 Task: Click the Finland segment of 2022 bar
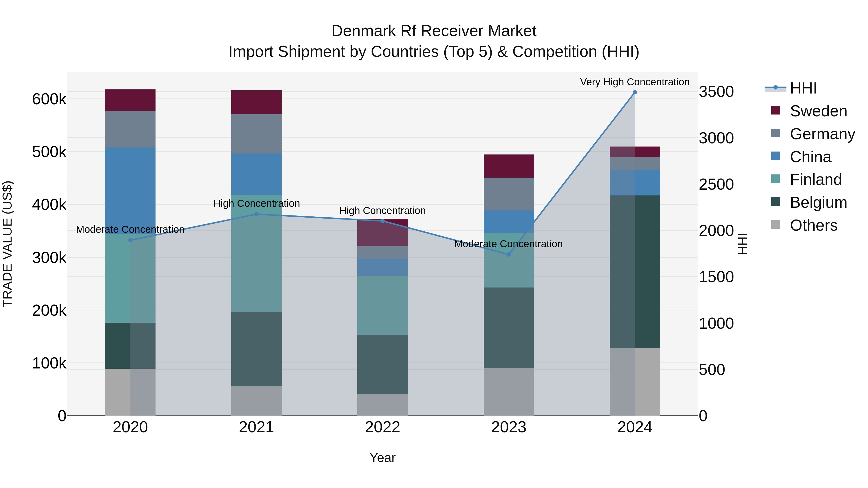[382, 306]
